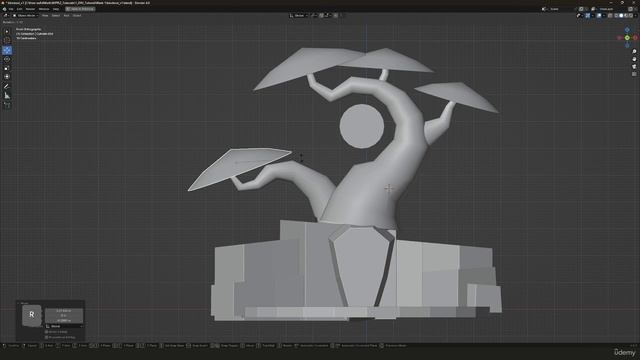Click the Back to Previous button
The width and height of the screenshot is (640, 360).
[80, 9]
